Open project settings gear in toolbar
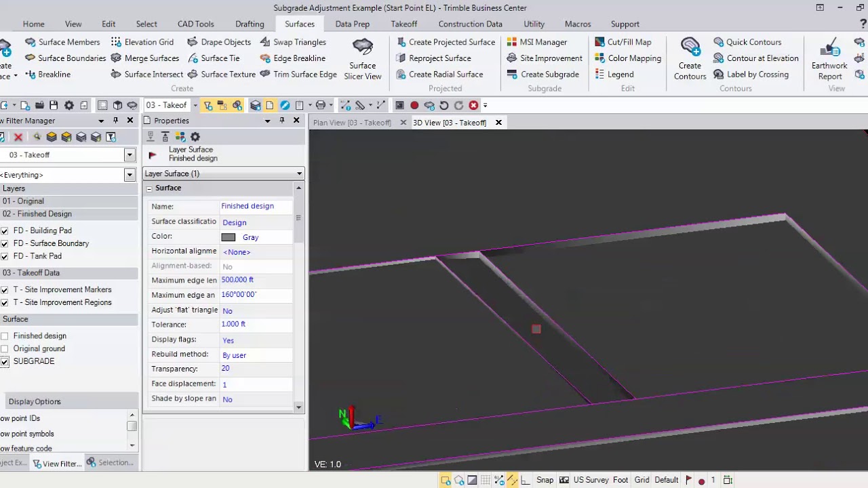 (68, 106)
